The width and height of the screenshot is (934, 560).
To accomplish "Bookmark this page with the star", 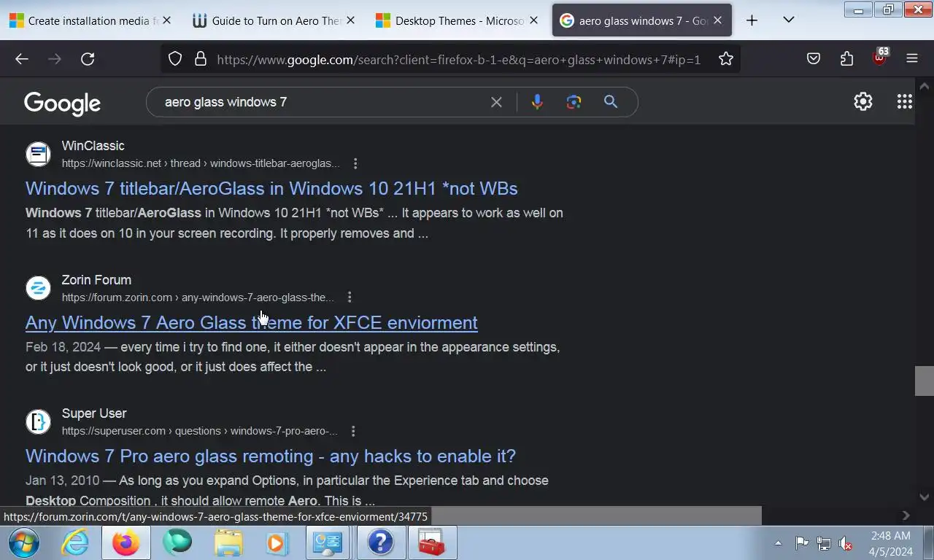I will [x=725, y=59].
